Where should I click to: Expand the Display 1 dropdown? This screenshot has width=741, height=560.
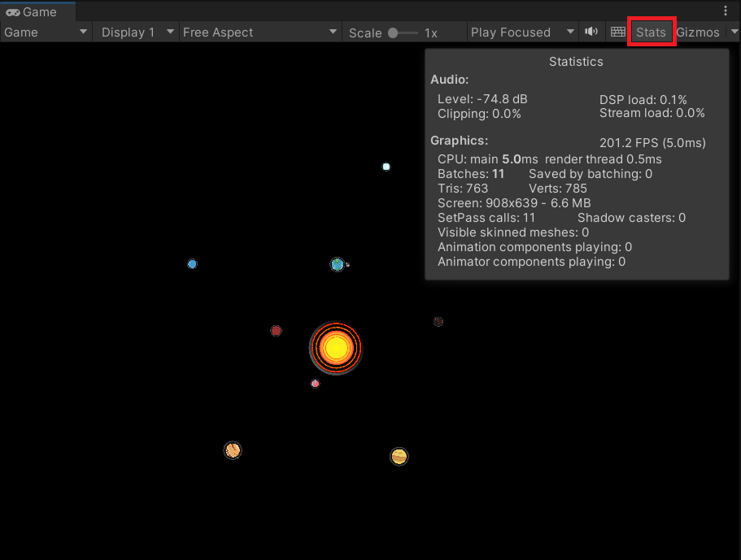(137, 33)
